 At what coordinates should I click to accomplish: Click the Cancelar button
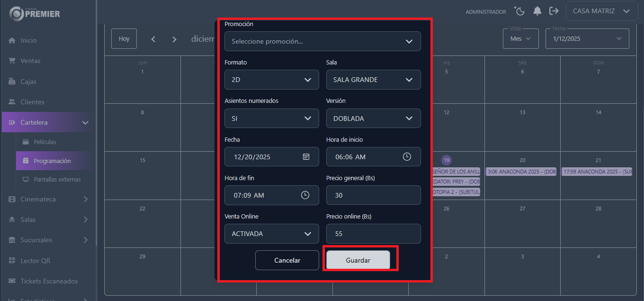pyautogui.click(x=287, y=260)
